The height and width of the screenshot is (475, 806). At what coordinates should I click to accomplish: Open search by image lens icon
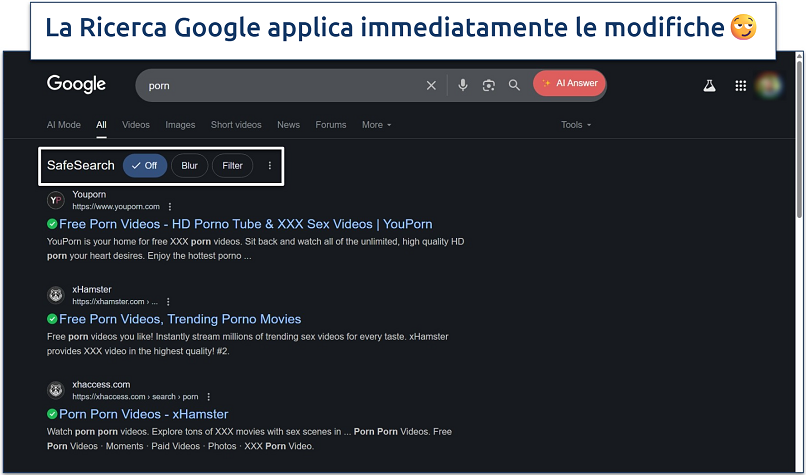coord(489,86)
